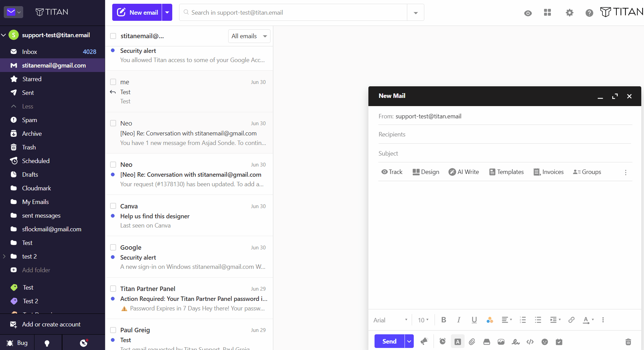Open the emoji picker
The image size is (644, 350).
point(545,341)
